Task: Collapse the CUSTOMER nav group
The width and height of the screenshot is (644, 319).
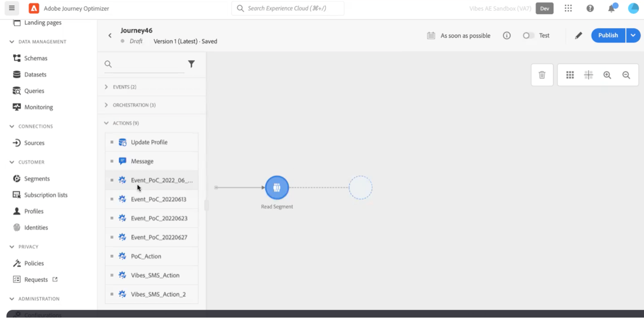Action: tap(12, 162)
